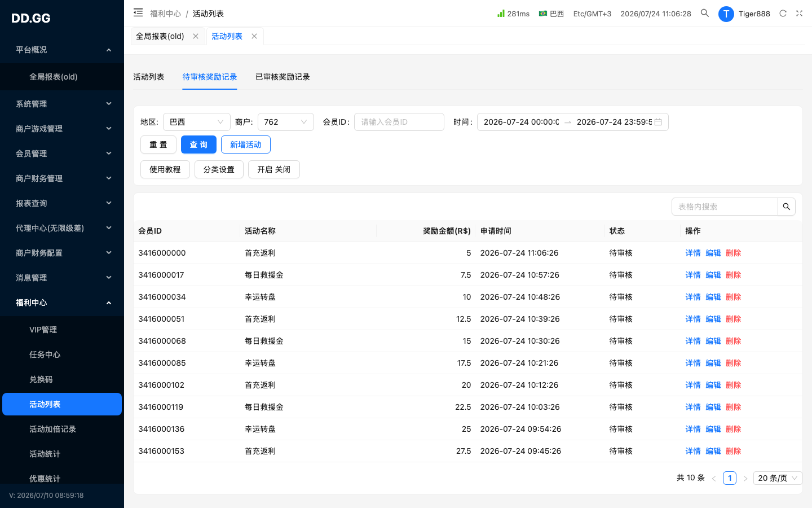Switch to the 待审核奖励记录 sub-tab

point(210,77)
